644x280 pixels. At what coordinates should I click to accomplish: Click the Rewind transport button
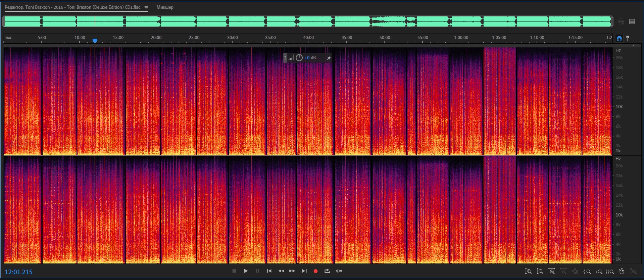pyautogui.click(x=281, y=271)
